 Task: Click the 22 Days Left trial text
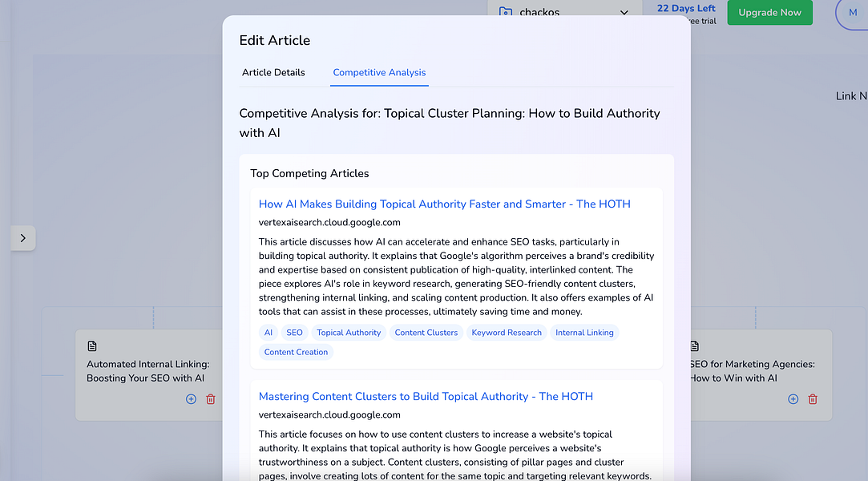click(686, 8)
